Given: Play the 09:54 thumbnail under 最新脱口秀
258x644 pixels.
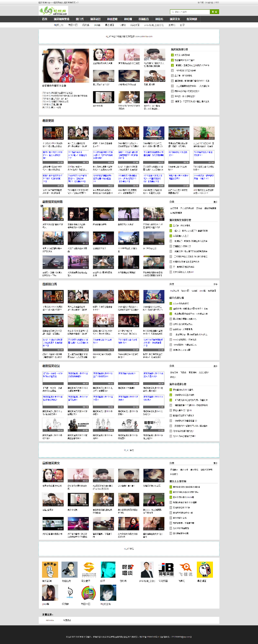Looking at the screenshot, I should pyautogui.click(x=154, y=321).
